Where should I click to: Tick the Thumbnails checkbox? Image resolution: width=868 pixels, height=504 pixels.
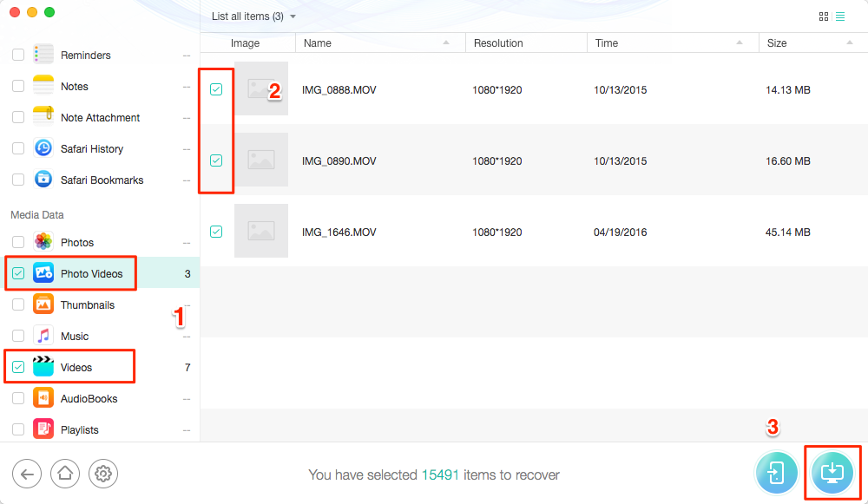coord(18,304)
